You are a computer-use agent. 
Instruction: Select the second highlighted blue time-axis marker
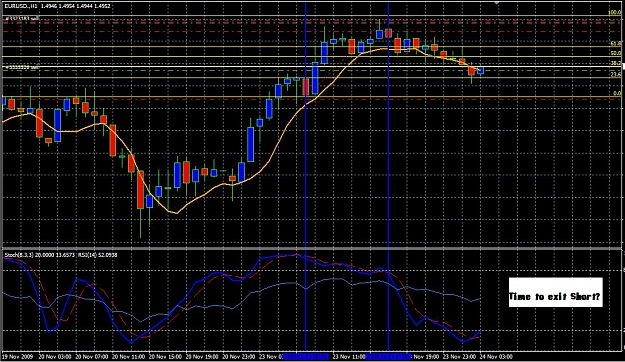pyautogui.click(x=388, y=356)
